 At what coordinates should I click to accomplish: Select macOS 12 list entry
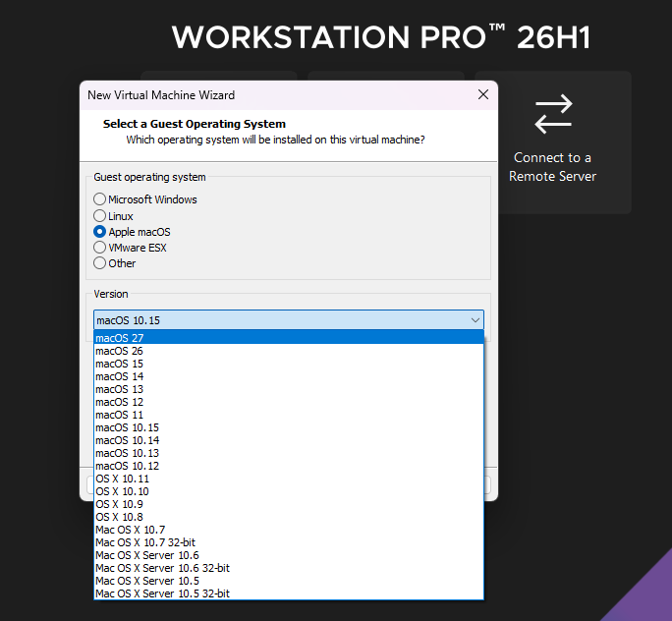289,403
